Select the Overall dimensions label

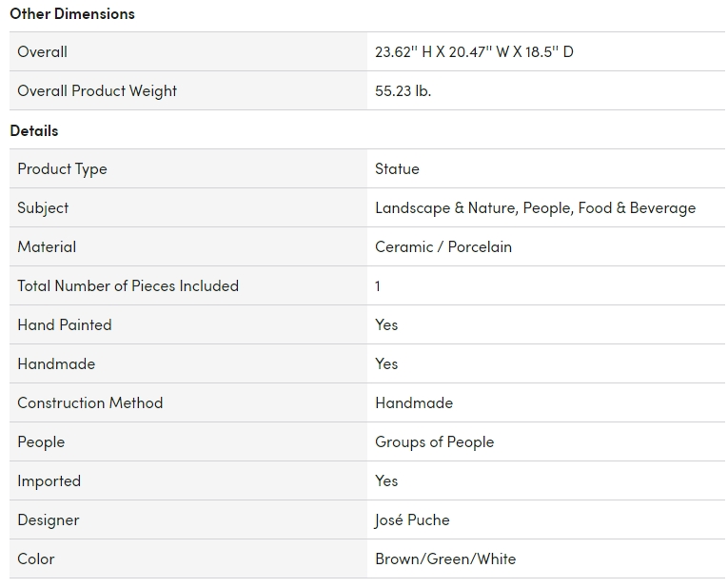coord(42,51)
